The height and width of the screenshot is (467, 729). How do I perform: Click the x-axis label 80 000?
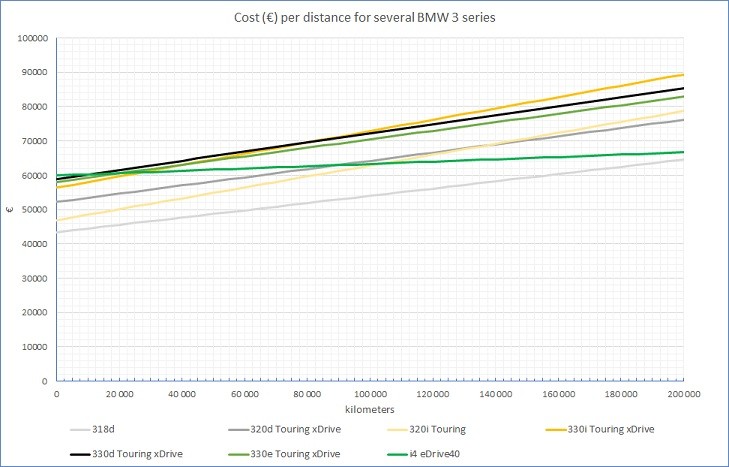pyautogui.click(x=307, y=394)
